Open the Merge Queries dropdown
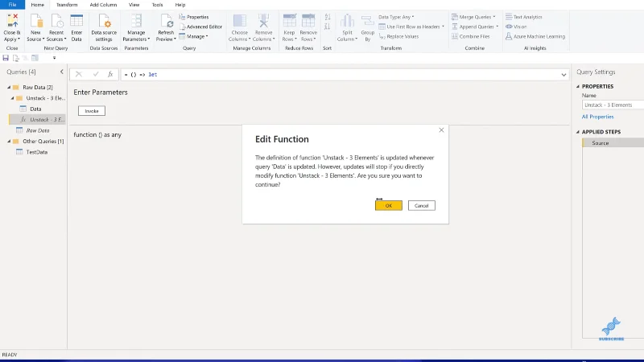 click(x=473, y=17)
